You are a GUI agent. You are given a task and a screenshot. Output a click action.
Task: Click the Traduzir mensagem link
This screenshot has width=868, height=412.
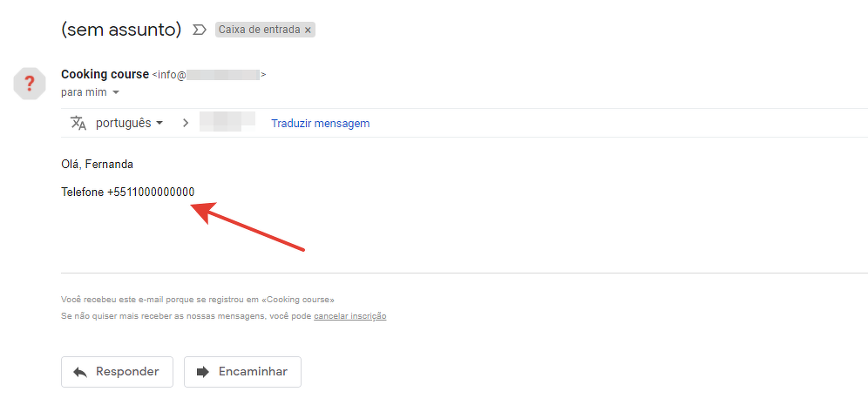(320, 124)
